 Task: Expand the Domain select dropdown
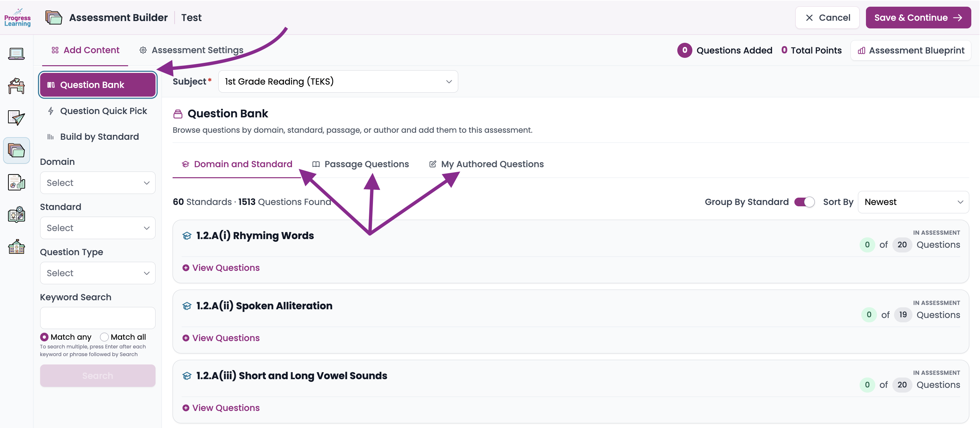pos(98,183)
